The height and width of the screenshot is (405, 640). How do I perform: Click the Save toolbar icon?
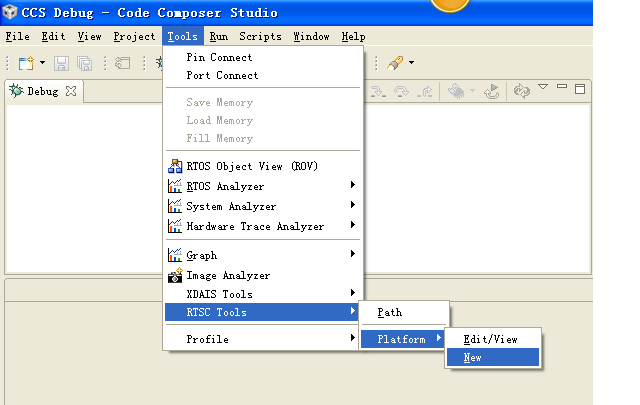(61, 64)
